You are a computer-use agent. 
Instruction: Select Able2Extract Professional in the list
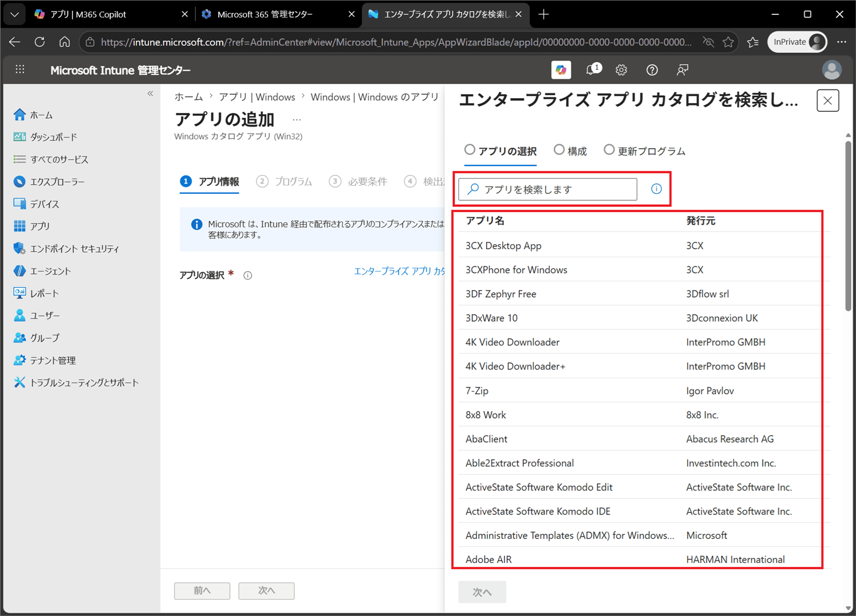(x=645, y=463)
